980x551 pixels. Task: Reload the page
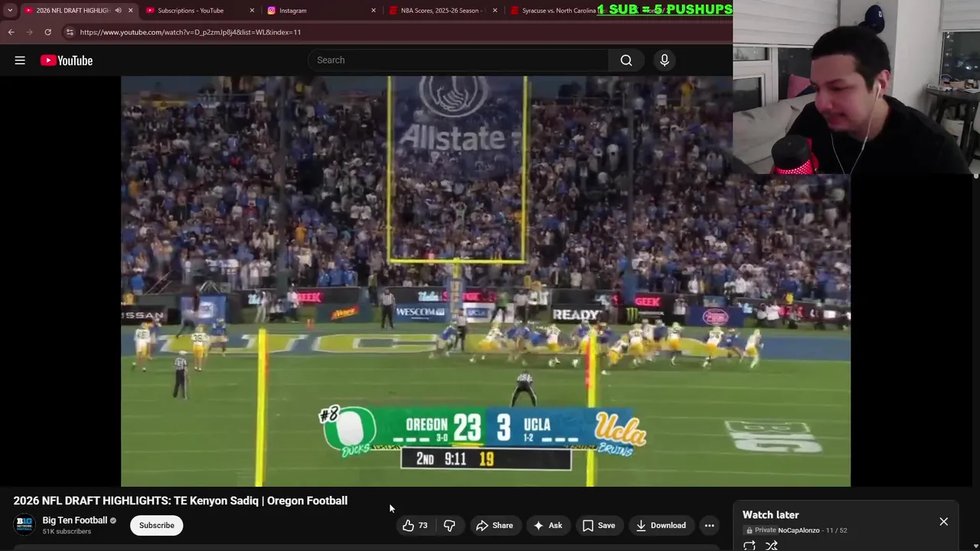point(47,32)
